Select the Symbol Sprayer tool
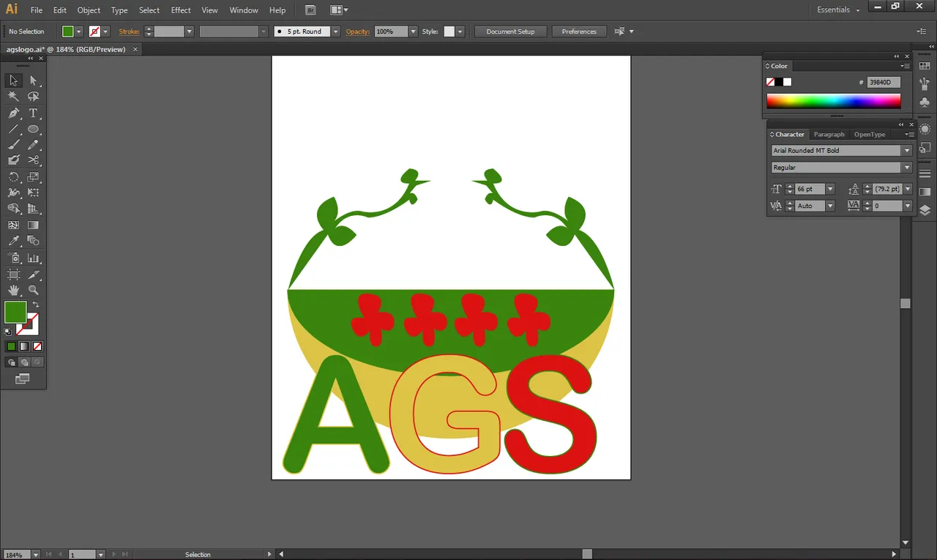Image resolution: width=937 pixels, height=560 pixels. (13, 258)
